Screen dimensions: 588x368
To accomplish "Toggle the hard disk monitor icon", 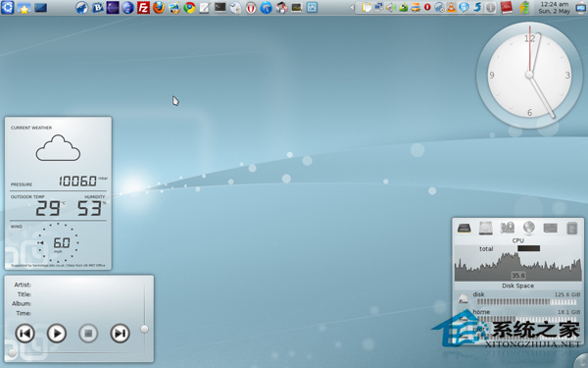I will [486, 228].
